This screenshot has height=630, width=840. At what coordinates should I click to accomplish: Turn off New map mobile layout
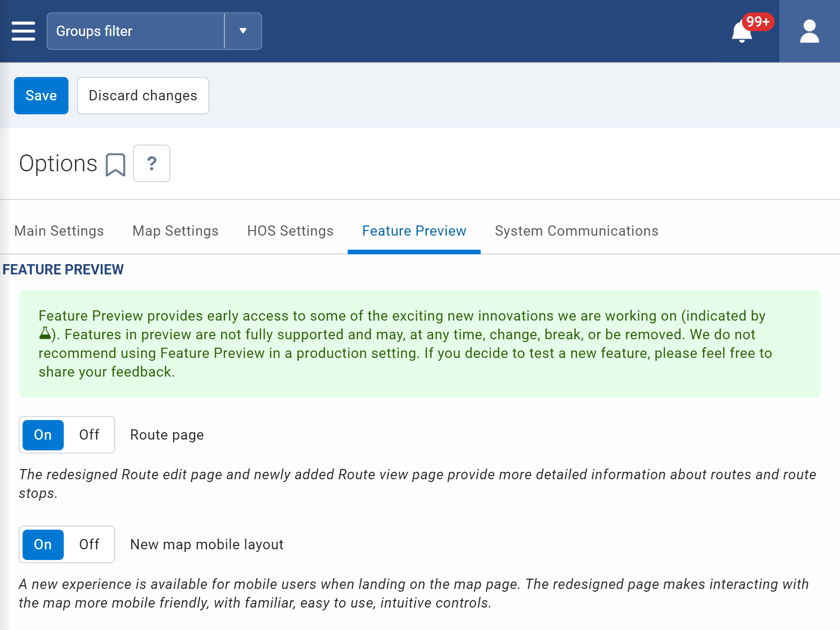[x=90, y=544]
